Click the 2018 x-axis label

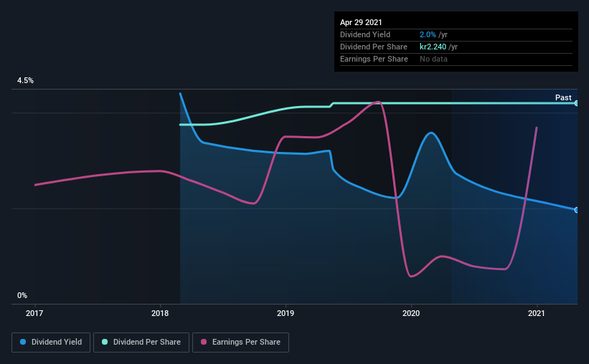click(x=160, y=313)
